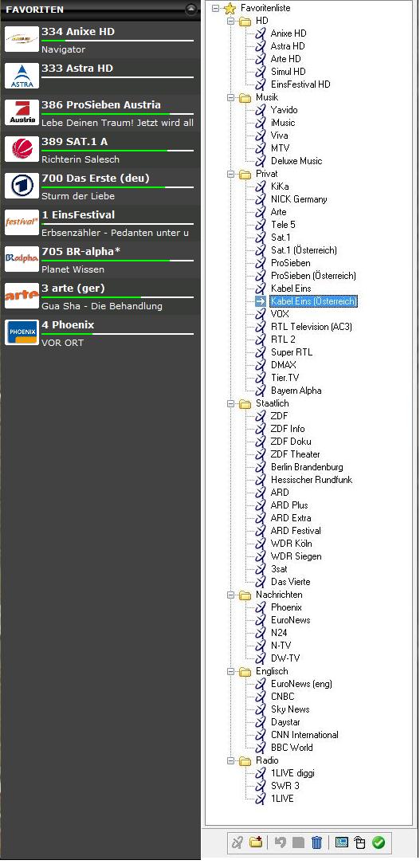420x868 pixels.
Task: Click the arte channel logo thumbnail
Action: (x=22, y=296)
